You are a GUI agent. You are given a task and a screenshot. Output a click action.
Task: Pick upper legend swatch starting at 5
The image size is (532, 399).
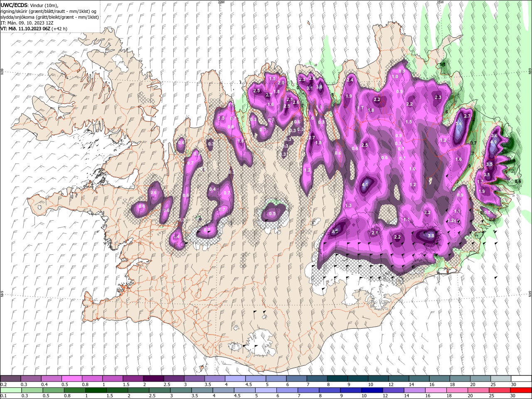(276, 379)
